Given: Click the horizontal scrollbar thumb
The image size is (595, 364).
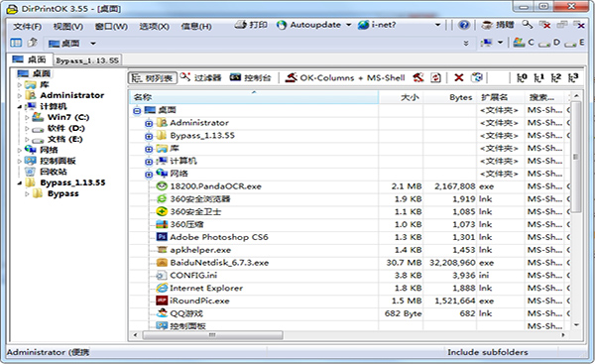Looking at the screenshot, I should 212,335.
